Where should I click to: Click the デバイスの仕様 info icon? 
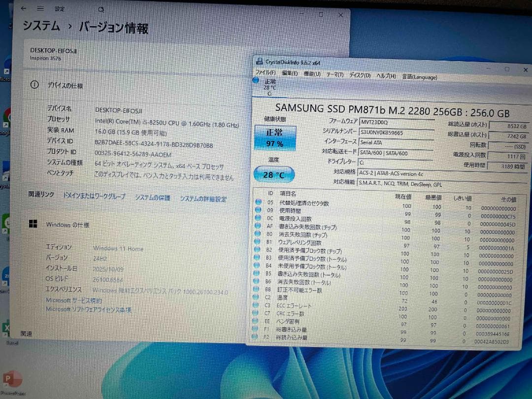point(34,85)
